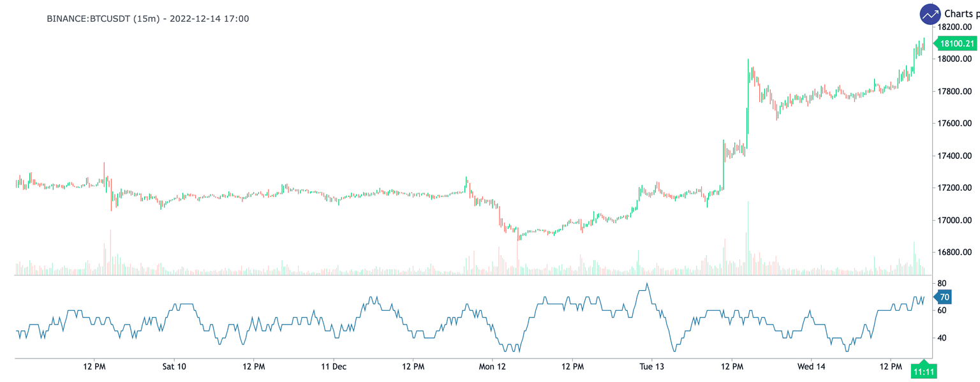The image size is (980, 382).
Task: Select the 11 Dec date label
Action: (334, 367)
